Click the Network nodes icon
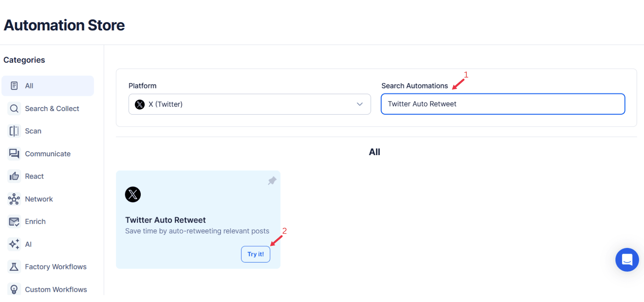 pos(14,199)
